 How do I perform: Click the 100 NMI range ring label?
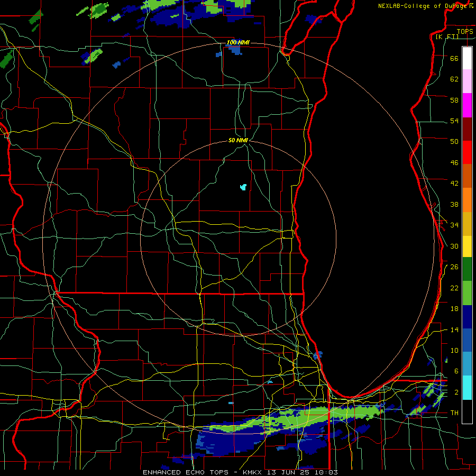click(x=238, y=42)
